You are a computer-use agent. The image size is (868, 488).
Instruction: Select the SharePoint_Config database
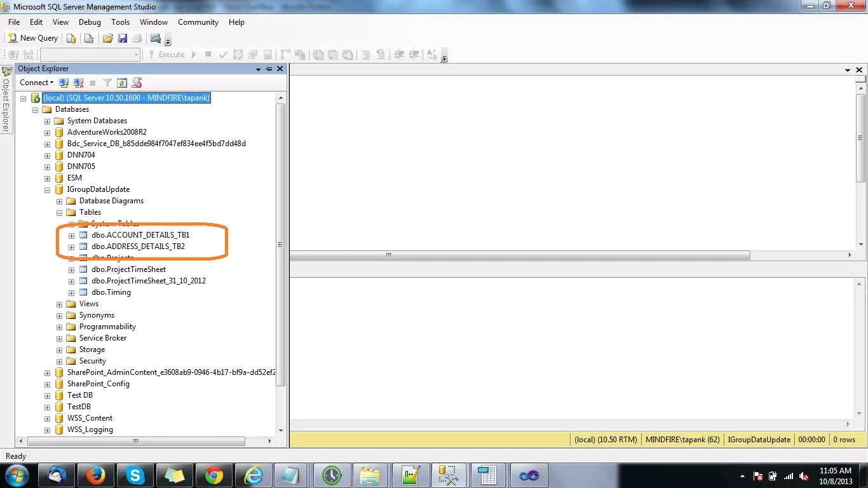98,384
